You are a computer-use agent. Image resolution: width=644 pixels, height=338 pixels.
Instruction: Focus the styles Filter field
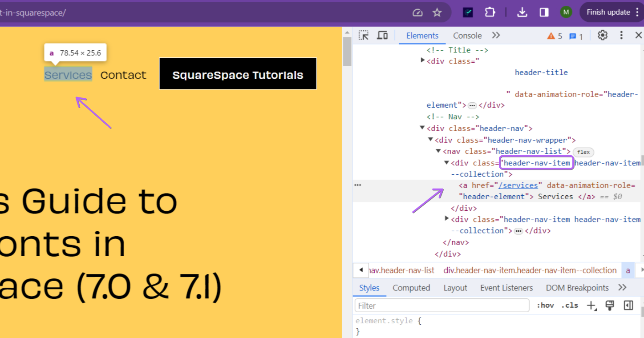[x=442, y=306]
